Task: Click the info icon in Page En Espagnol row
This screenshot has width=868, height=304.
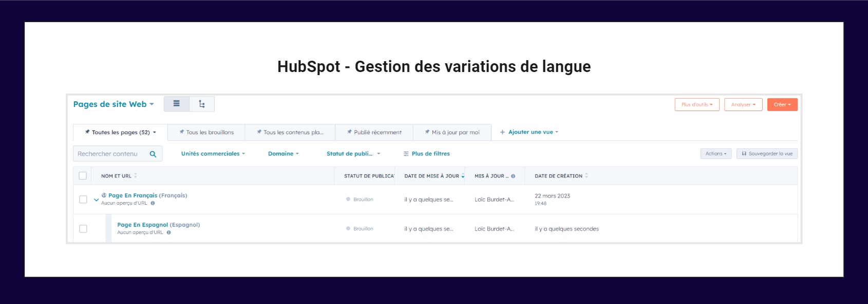Action: coord(168,233)
